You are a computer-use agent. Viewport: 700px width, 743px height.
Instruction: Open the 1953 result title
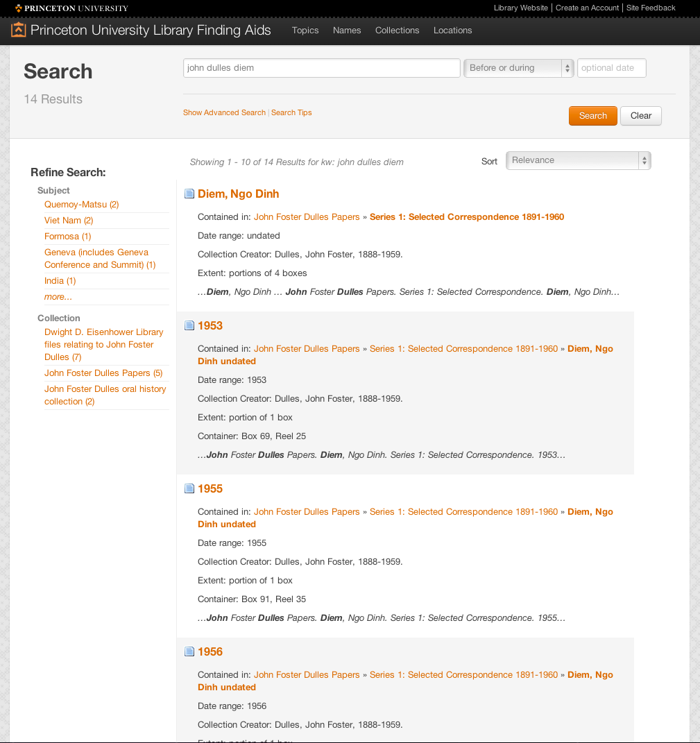tap(210, 325)
